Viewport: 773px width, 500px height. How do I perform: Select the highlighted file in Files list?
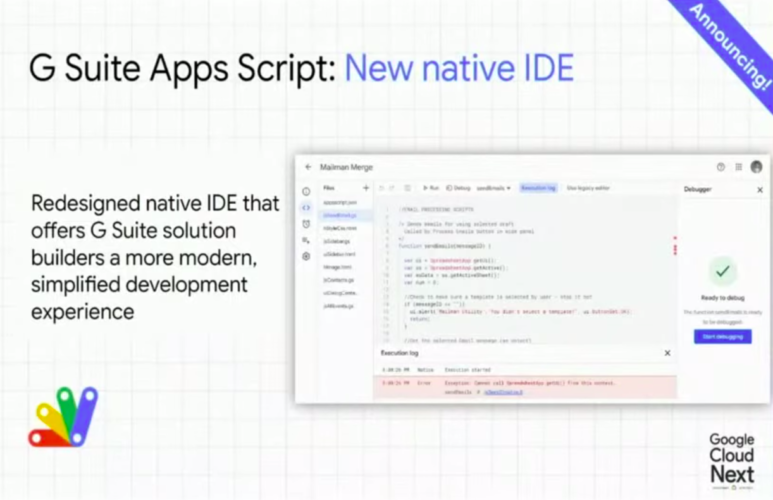(345, 215)
